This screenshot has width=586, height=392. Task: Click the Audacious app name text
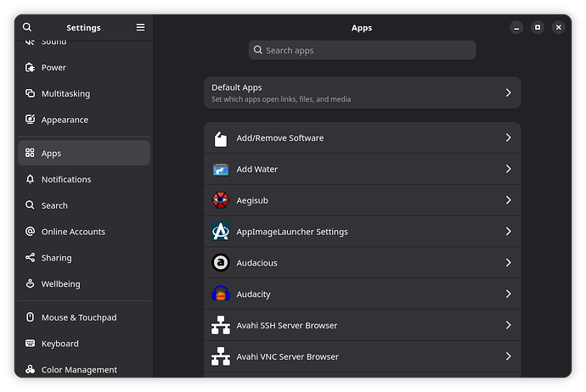256,263
